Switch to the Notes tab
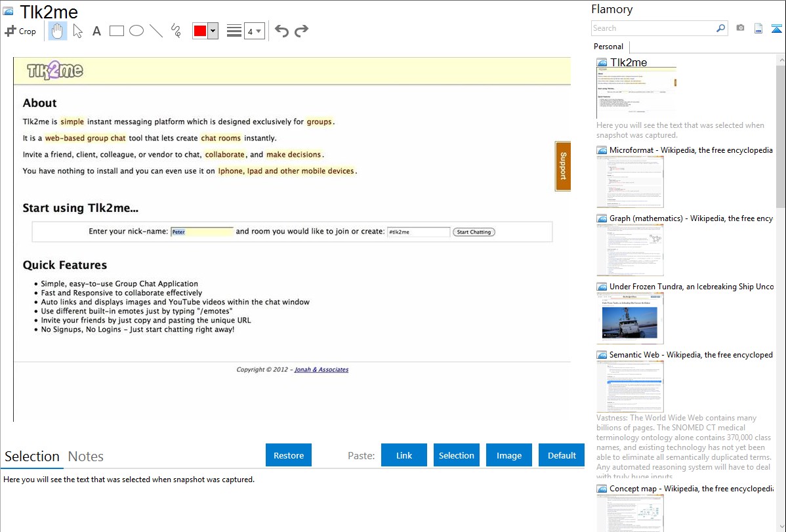The image size is (786, 532). [85, 457]
